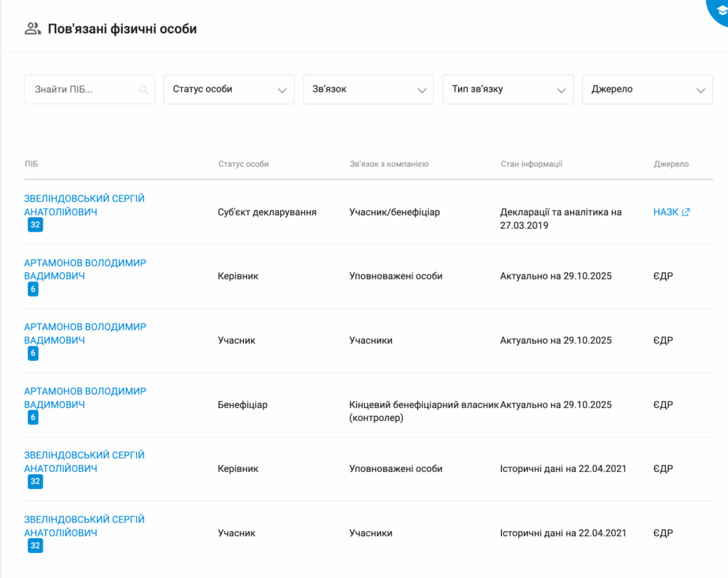This screenshot has width=728, height=578.
Task: Open the Статус особи dropdown
Action: [x=229, y=90]
